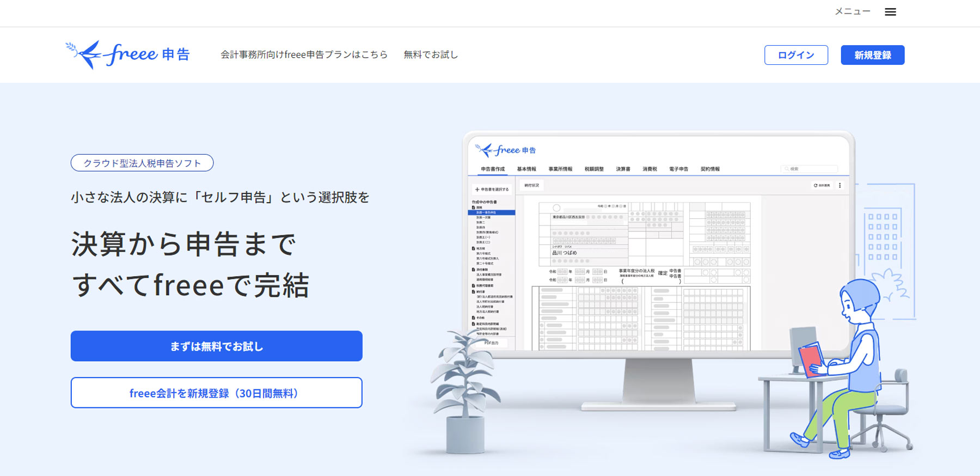Click the 新規登録 button
980x476 pixels.
[872, 55]
